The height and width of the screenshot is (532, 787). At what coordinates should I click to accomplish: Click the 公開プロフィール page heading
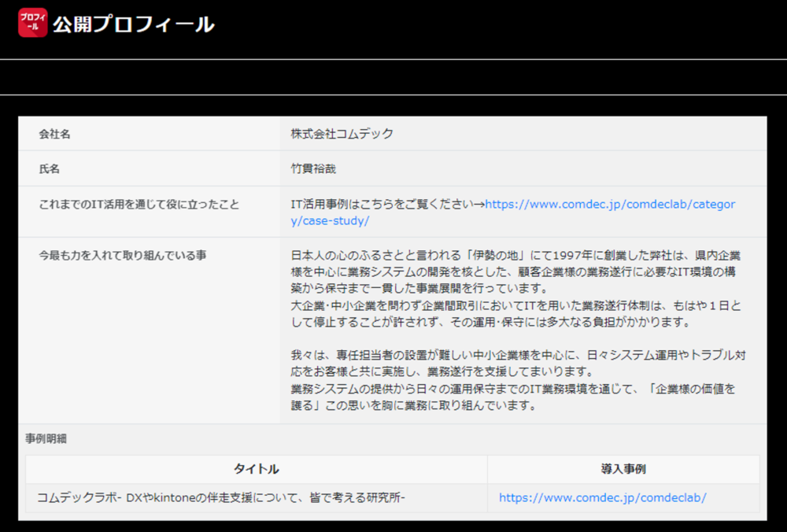pyautogui.click(x=134, y=24)
